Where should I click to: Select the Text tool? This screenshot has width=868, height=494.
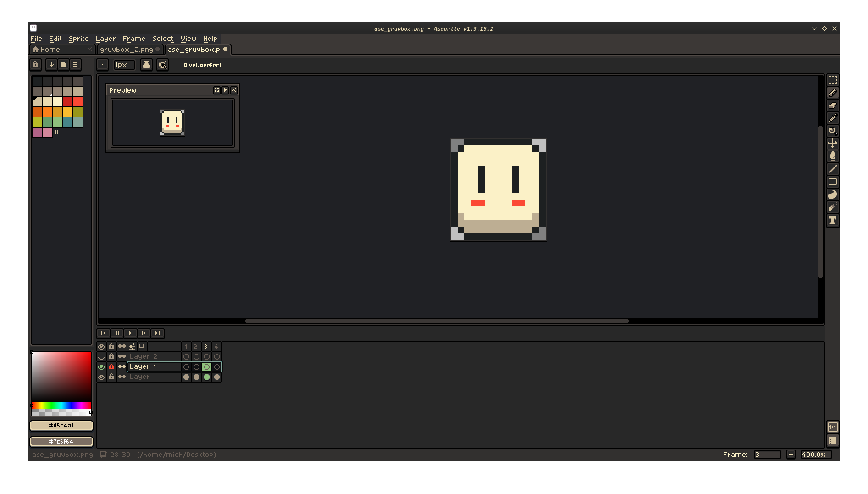pyautogui.click(x=832, y=220)
